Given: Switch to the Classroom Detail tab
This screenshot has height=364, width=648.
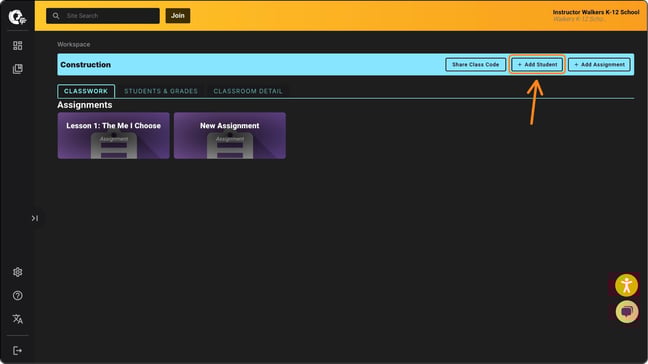Looking at the screenshot, I should pos(248,91).
